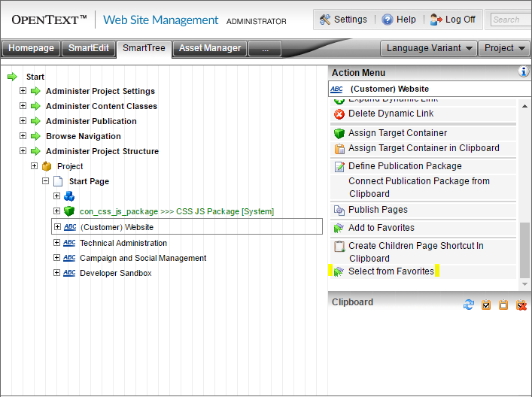Click the Clipboard remove items icon

click(x=521, y=305)
